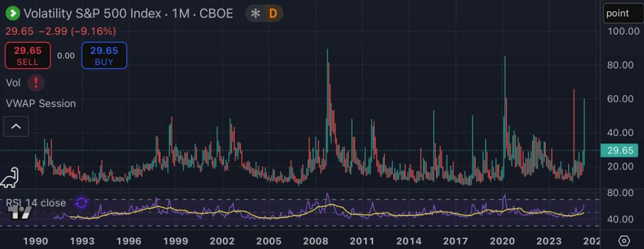Click the Volatility S&P 500 Index title

[93, 13]
